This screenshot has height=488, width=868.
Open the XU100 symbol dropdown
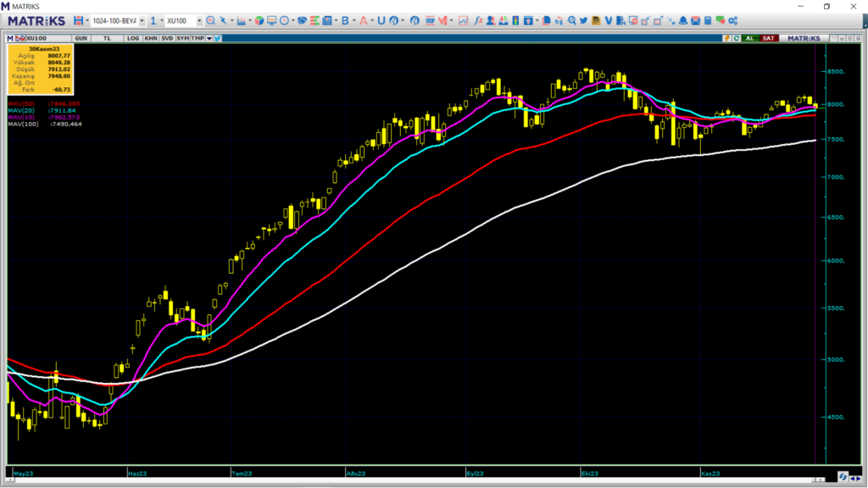tap(198, 20)
